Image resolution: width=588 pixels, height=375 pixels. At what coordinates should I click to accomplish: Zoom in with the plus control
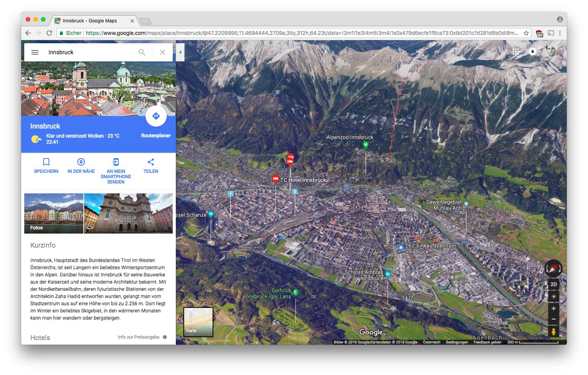(x=554, y=309)
